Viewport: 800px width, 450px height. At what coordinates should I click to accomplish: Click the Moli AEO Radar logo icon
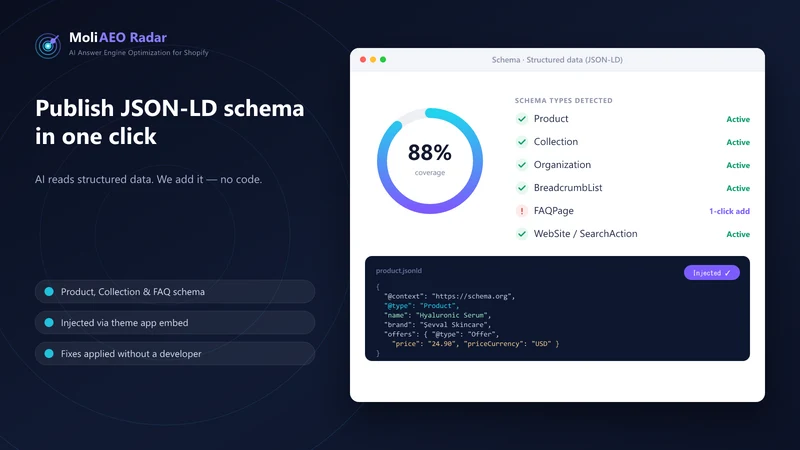(48, 45)
